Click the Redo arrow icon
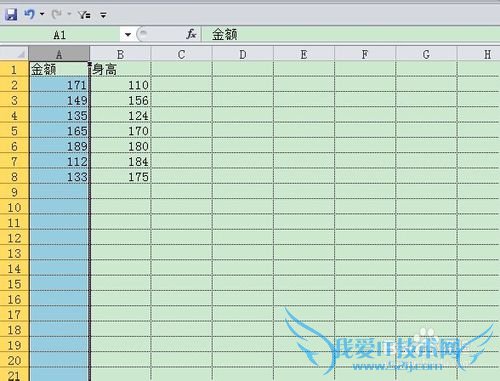Screen dimensions: 500x381 tap(57, 14)
